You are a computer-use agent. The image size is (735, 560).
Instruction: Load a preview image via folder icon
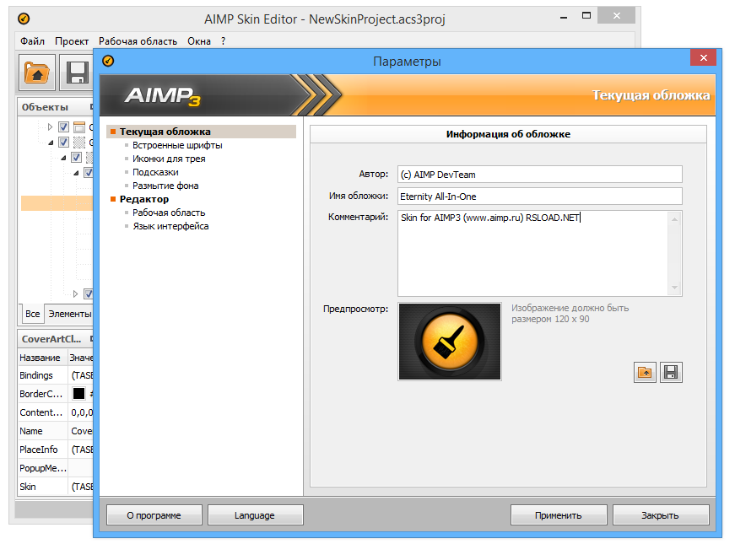point(645,372)
